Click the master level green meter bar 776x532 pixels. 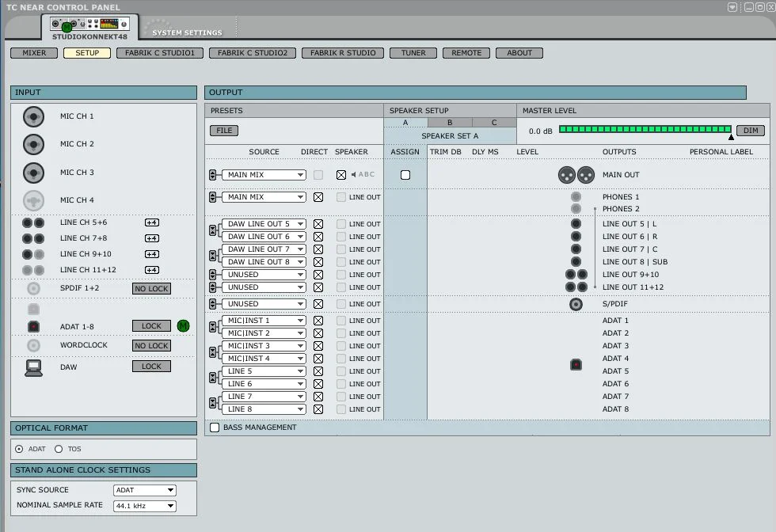(x=645, y=129)
